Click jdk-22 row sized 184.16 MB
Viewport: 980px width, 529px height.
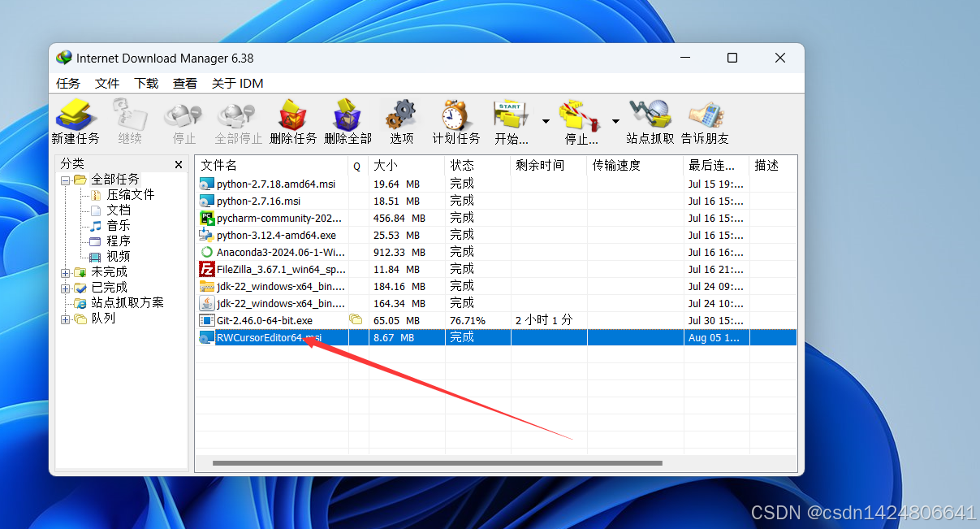(496, 286)
